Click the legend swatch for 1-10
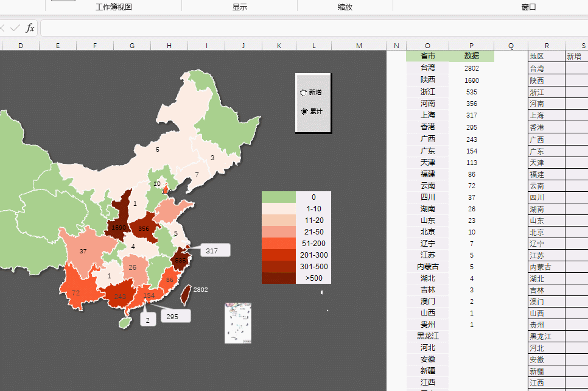 coord(279,209)
